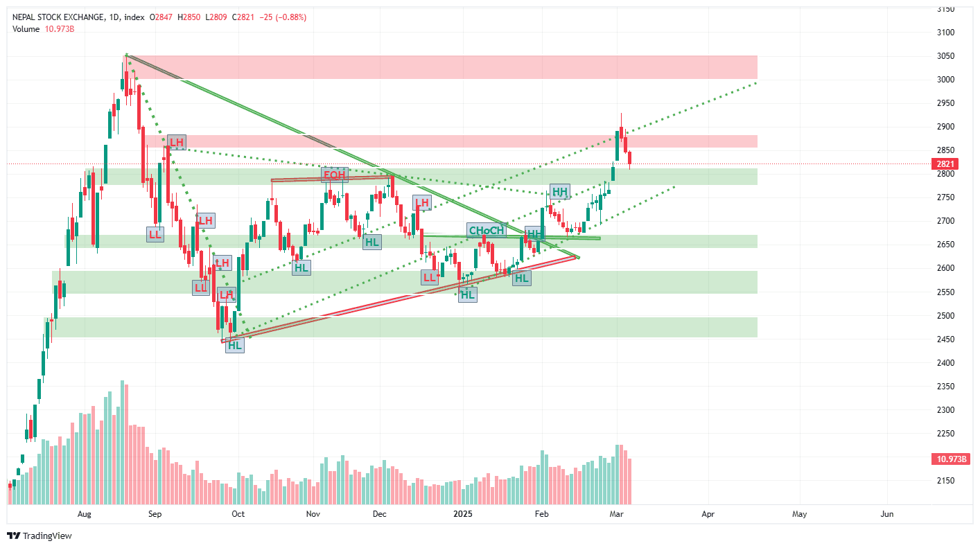This screenshot has width=980, height=548.
Task: Click the Oct label on the time axis
Action: click(238, 515)
